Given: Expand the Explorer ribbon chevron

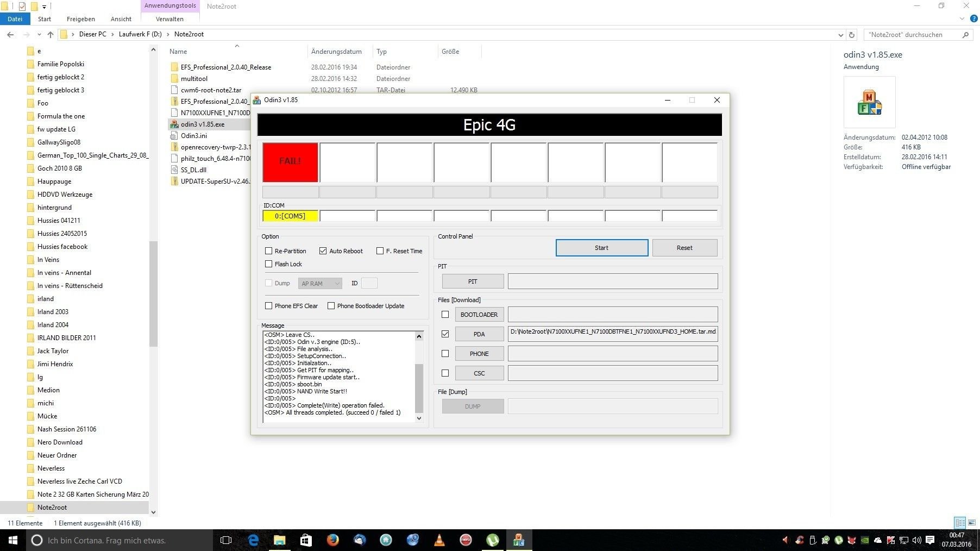Looking at the screenshot, I should tap(962, 18).
